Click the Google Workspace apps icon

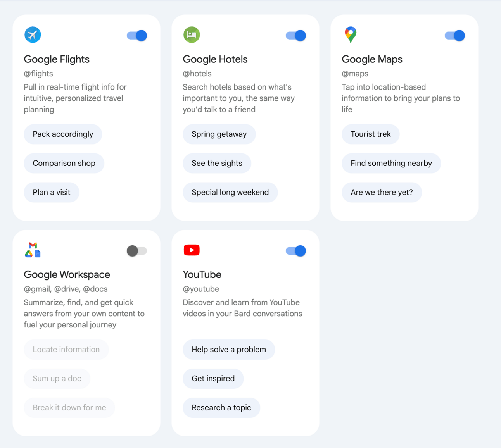coord(33,250)
